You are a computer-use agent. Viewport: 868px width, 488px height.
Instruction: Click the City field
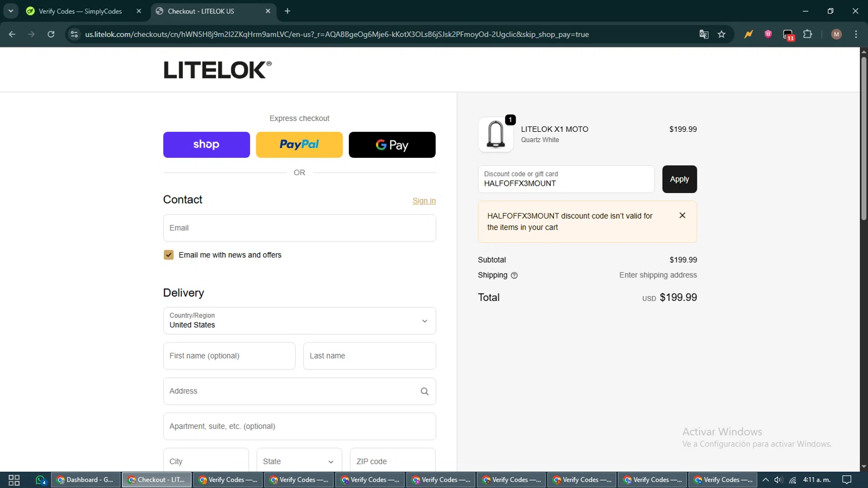(206, 461)
